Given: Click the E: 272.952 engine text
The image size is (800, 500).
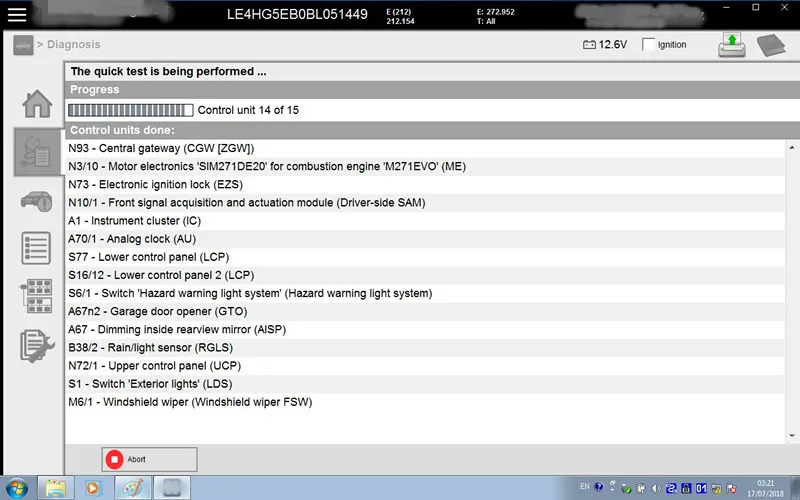Looking at the screenshot, I should coord(495,12).
